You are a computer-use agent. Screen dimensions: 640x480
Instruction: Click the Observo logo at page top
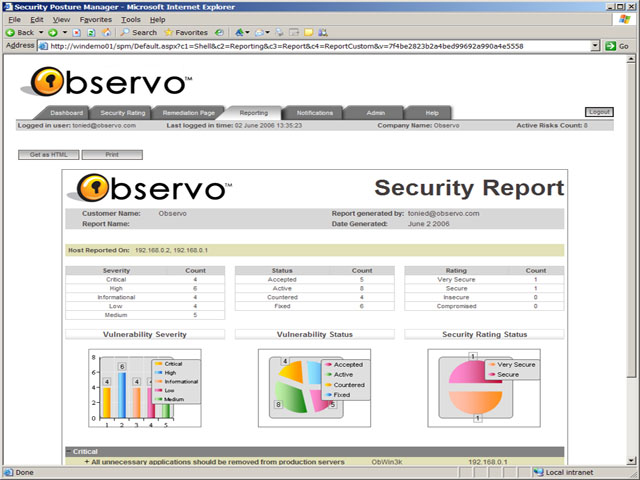click(107, 82)
